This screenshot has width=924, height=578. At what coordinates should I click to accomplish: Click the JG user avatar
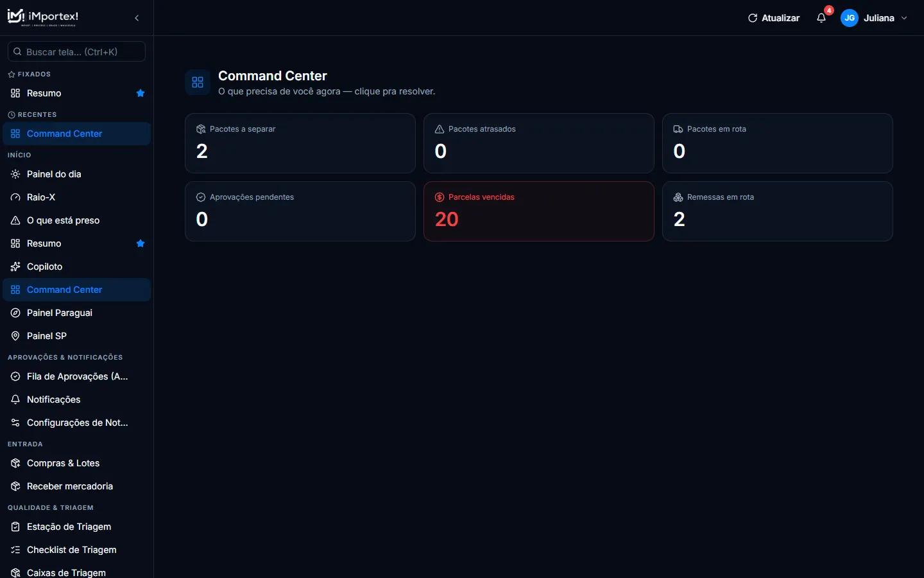pos(850,18)
